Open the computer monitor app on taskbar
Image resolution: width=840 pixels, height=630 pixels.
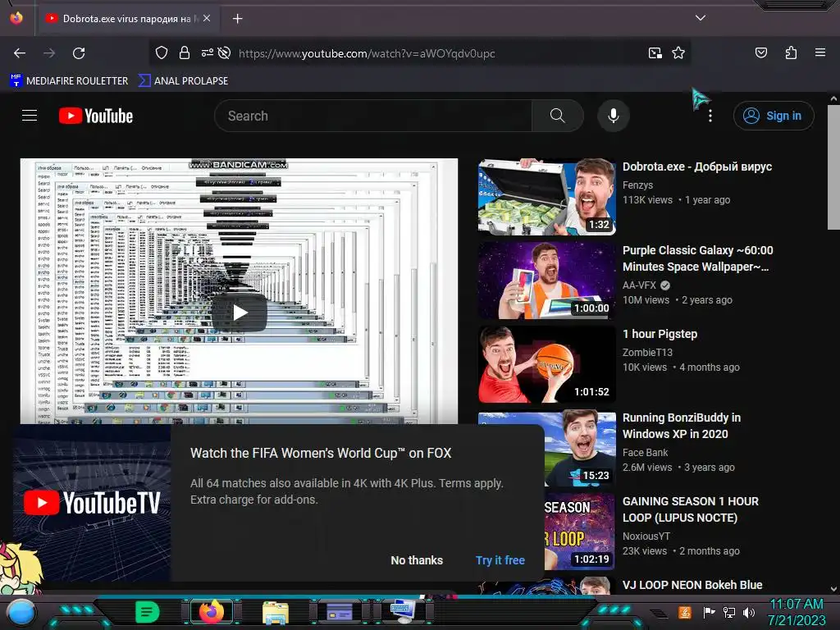pyautogui.click(x=404, y=610)
